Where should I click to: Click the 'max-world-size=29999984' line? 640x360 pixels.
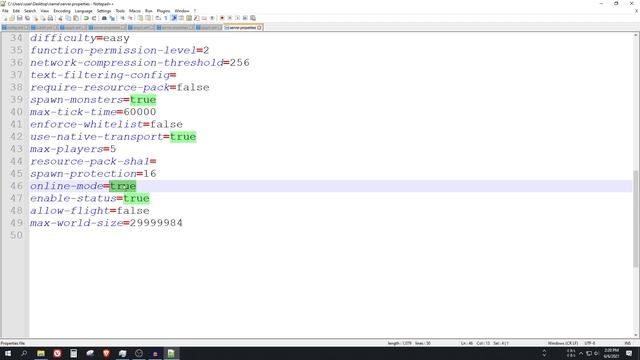pyautogui.click(x=106, y=223)
